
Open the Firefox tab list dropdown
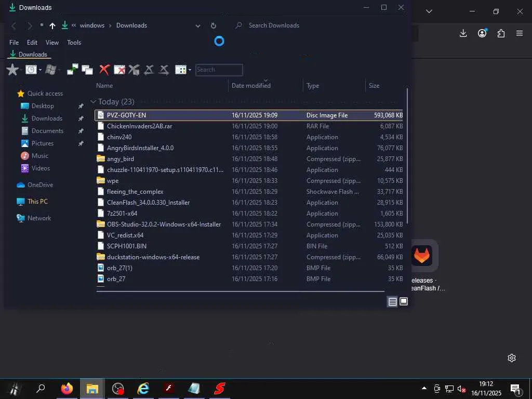[429, 11]
